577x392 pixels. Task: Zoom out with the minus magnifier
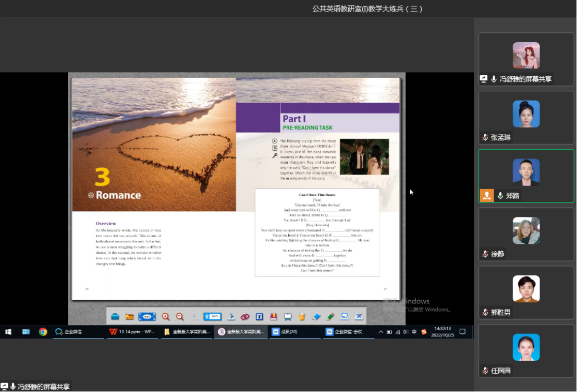tap(180, 316)
